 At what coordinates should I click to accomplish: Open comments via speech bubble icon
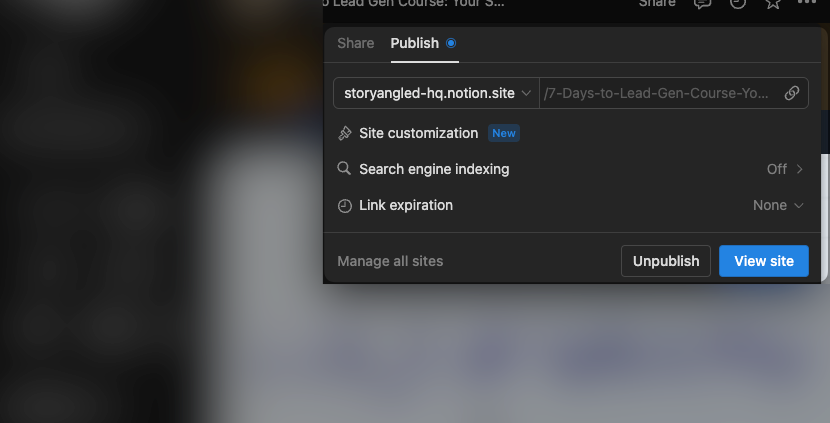coord(702,3)
